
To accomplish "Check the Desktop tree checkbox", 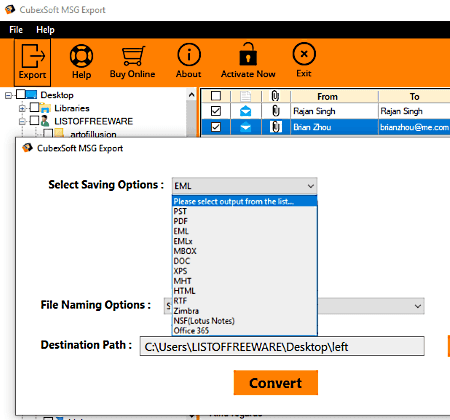I will pos(21,94).
